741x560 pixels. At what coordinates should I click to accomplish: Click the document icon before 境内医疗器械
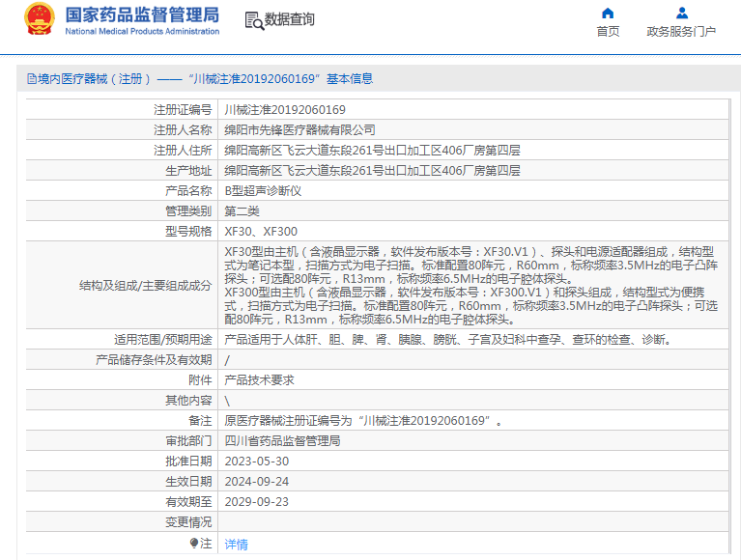[x=32, y=79]
